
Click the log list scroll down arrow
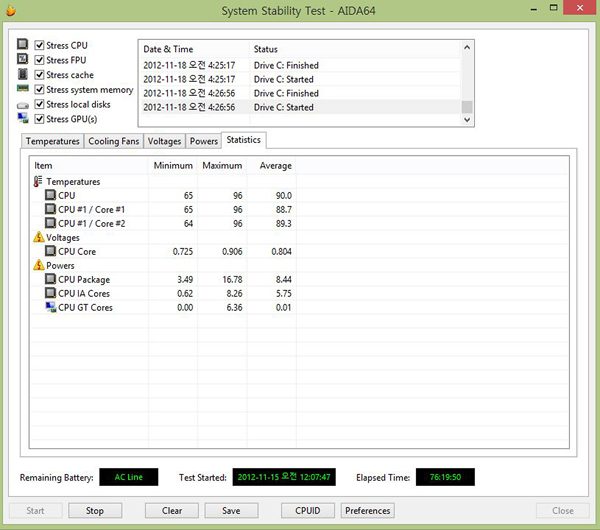(x=467, y=119)
